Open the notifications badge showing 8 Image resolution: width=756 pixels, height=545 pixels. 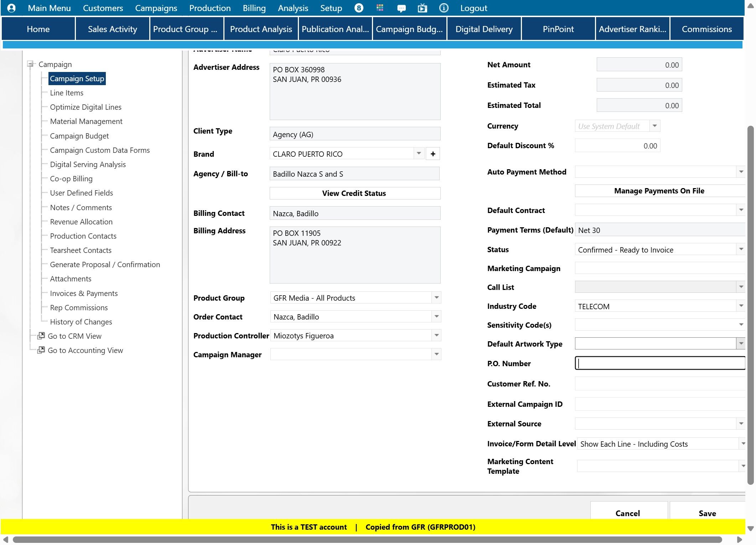point(359,8)
